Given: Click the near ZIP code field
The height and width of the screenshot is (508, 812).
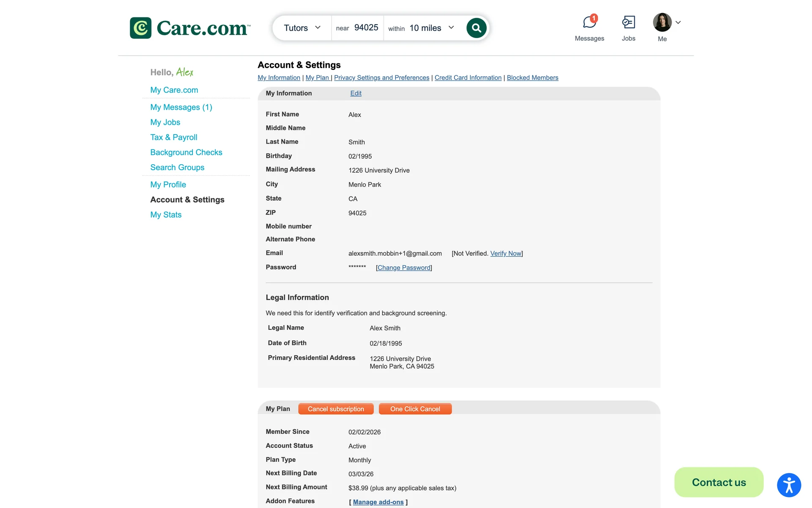Looking at the screenshot, I should click(x=366, y=28).
